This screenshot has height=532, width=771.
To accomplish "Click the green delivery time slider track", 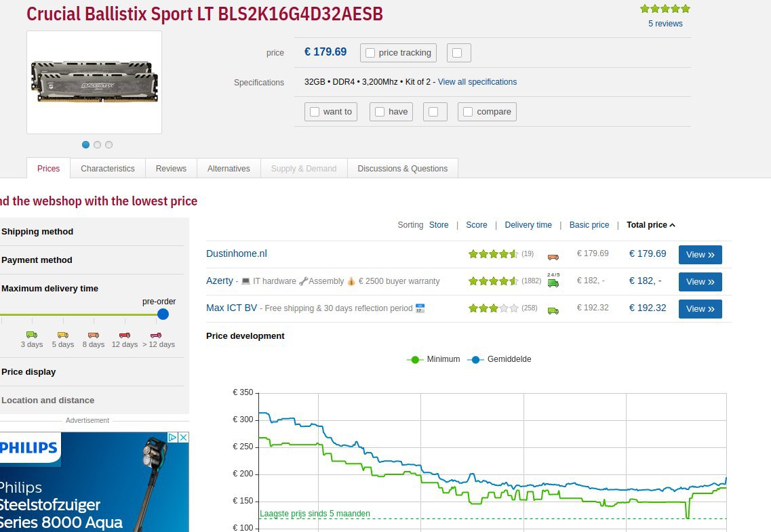I will 79,314.
